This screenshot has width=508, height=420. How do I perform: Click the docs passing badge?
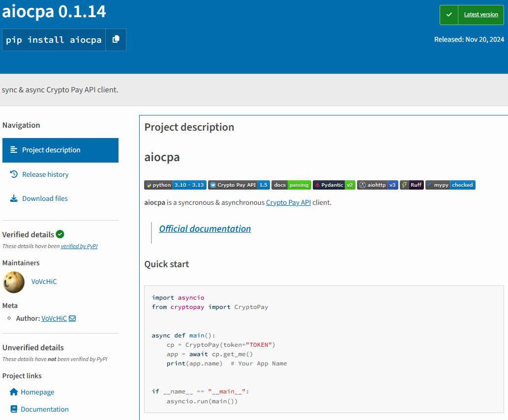click(291, 185)
